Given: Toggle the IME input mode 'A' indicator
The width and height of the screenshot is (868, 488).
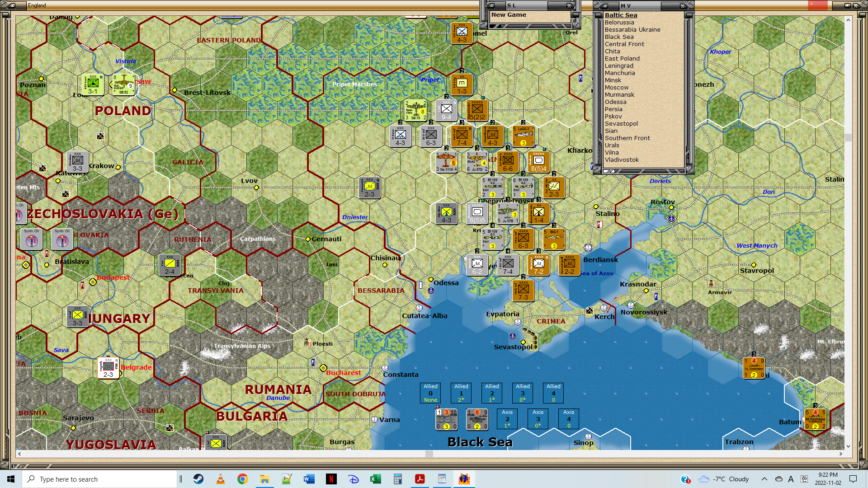Looking at the screenshot, I should point(791,479).
